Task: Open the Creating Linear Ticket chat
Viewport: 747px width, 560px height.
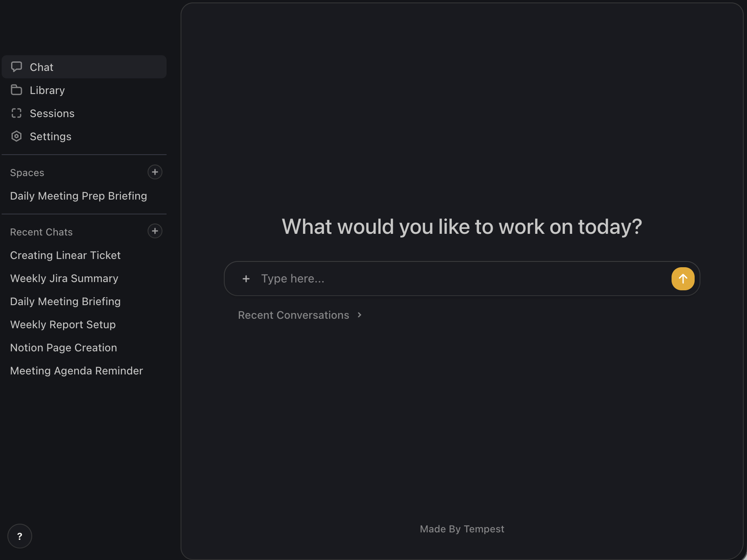Action: 65,255
